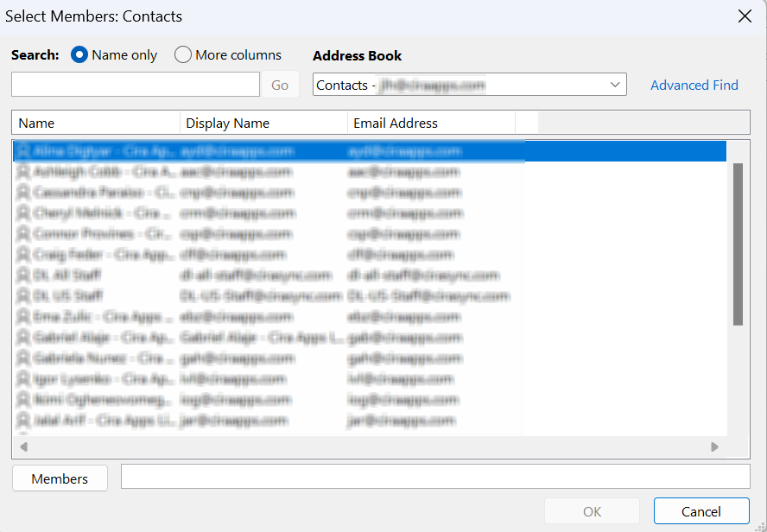Click inside the search text field
This screenshot has height=532, width=767.
tap(134, 84)
